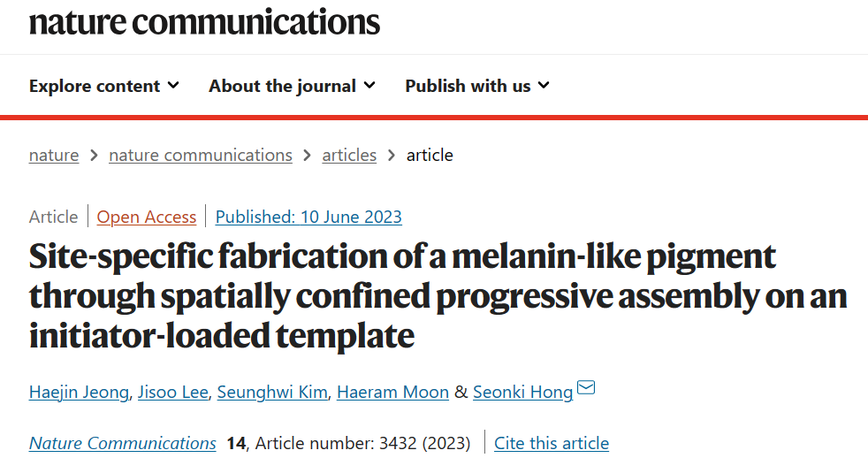The height and width of the screenshot is (458, 868).
Task: Open the Publish with us menu
Action: tap(477, 86)
